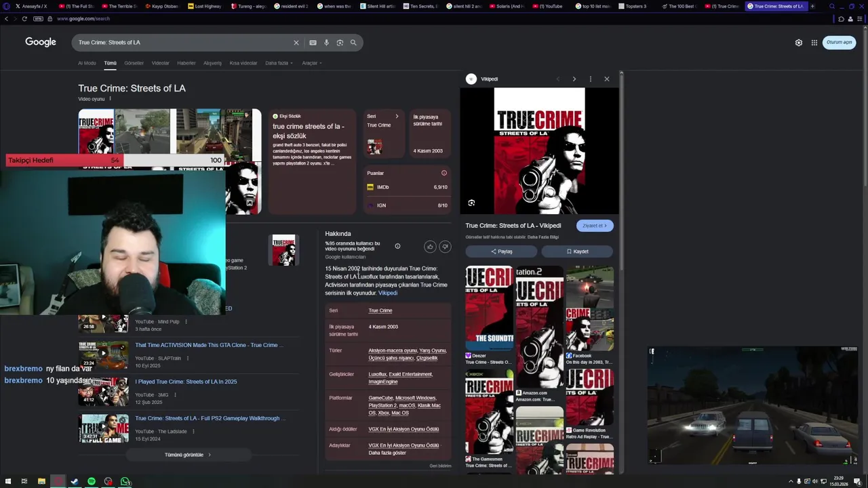Open three-dot menu beside Video oyunu

tap(110, 99)
